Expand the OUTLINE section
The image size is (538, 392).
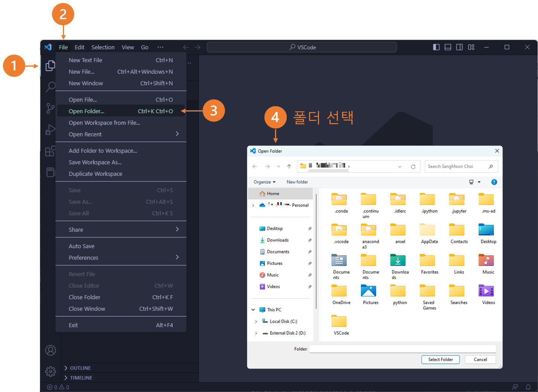coord(130,368)
